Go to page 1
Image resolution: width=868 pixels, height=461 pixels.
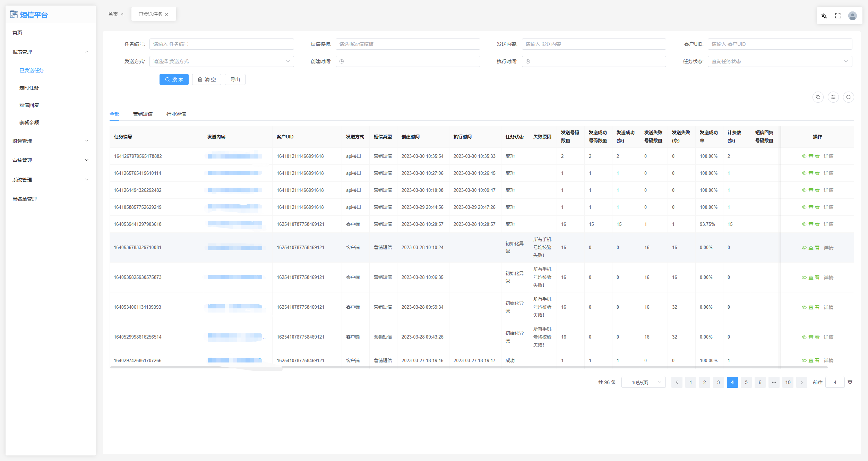pos(691,382)
